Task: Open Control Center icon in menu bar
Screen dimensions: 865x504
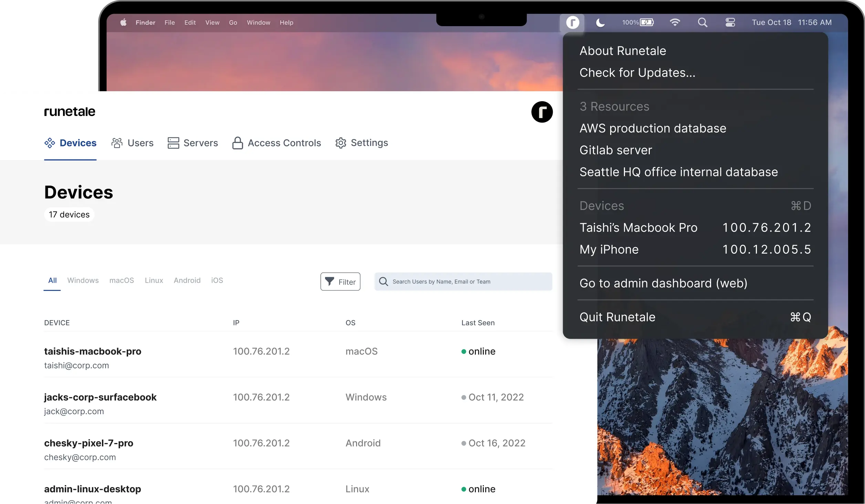Action: click(x=730, y=23)
